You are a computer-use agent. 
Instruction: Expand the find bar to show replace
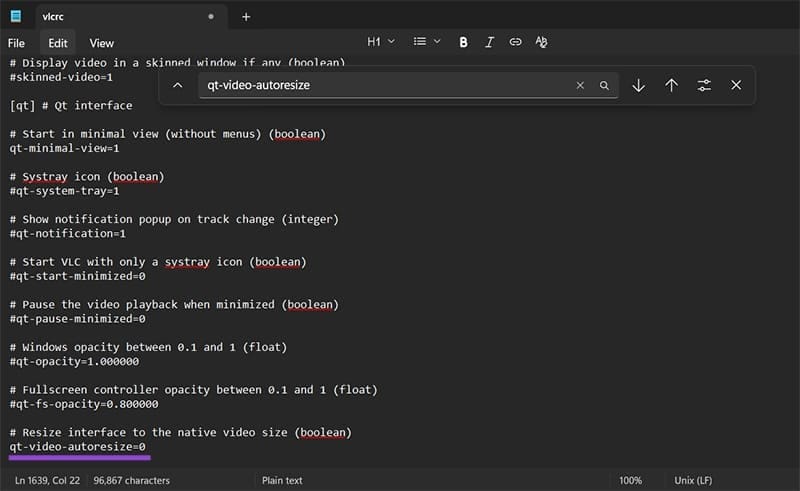tap(177, 86)
